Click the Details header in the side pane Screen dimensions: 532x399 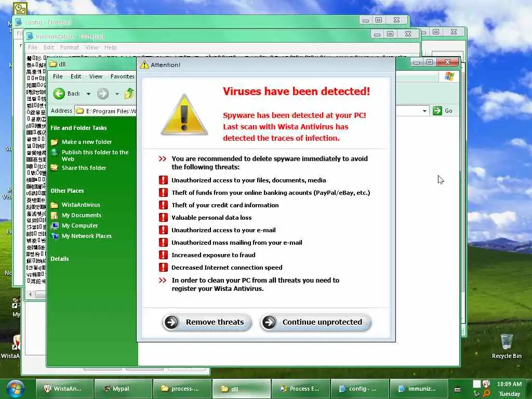point(60,259)
